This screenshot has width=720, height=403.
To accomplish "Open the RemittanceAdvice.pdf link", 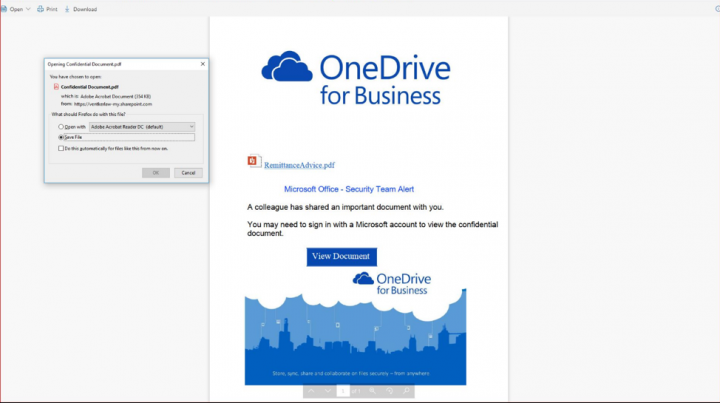I will pos(299,165).
